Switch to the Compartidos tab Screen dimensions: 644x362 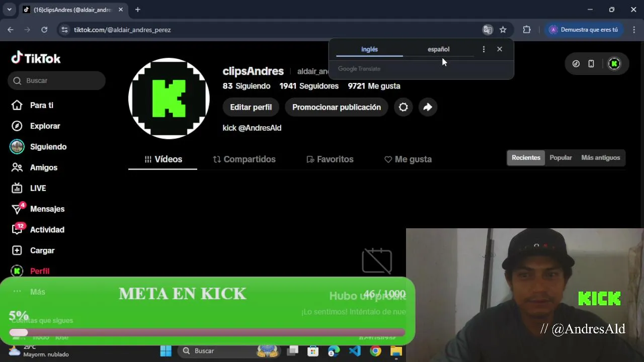click(x=244, y=159)
